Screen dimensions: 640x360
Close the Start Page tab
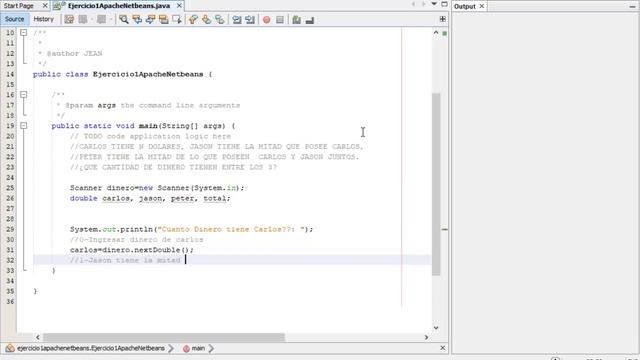tap(45, 6)
